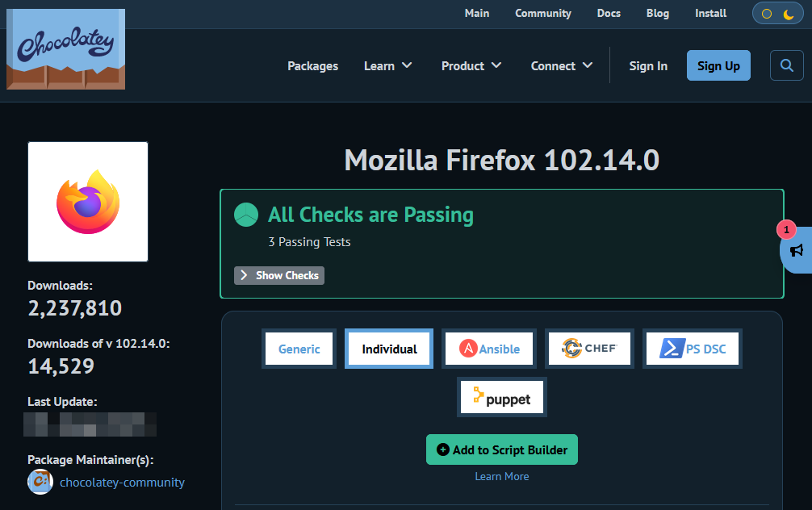Image resolution: width=812 pixels, height=510 pixels.
Task: Click the Last Update label
Action: click(x=62, y=402)
